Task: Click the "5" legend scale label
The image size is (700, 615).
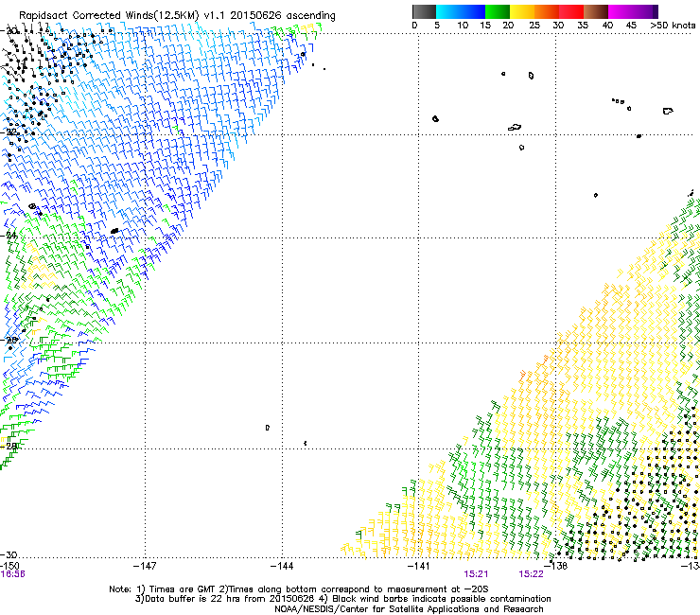Action: point(437,26)
